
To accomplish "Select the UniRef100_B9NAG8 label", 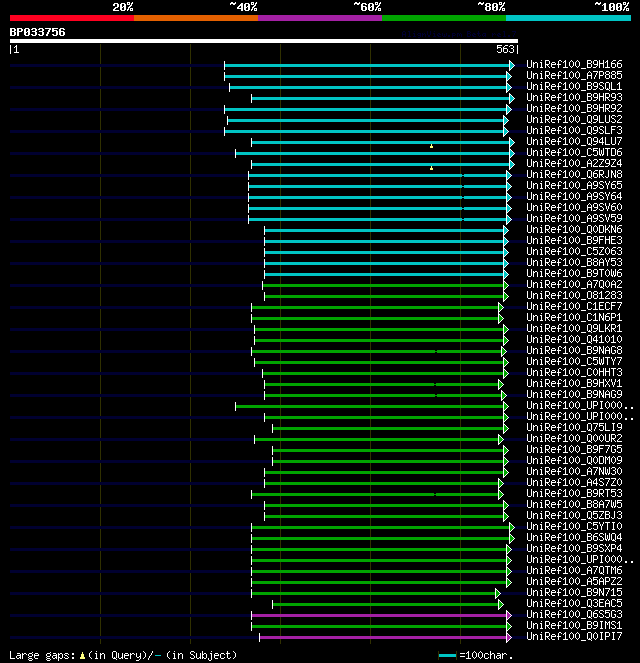I will pos(574,350).
